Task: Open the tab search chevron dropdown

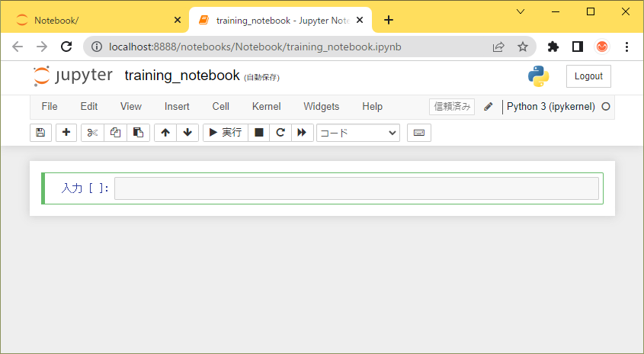Action: pos(521,11)
